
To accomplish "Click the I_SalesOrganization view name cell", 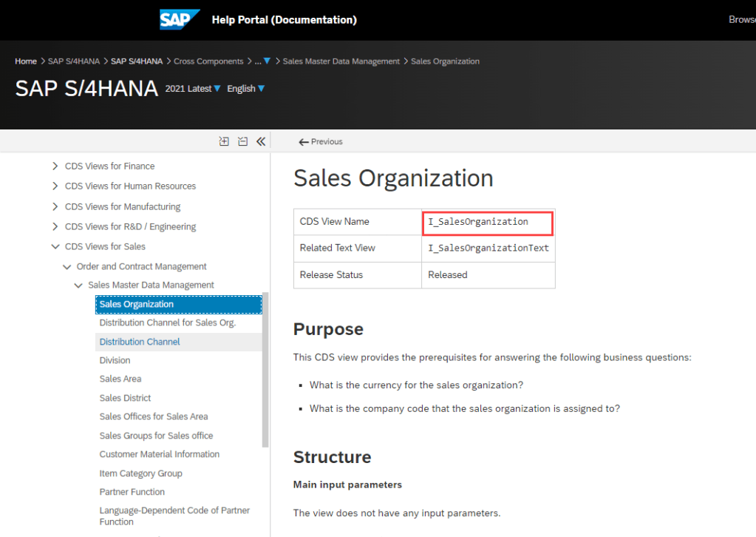I will coord(487,222).
